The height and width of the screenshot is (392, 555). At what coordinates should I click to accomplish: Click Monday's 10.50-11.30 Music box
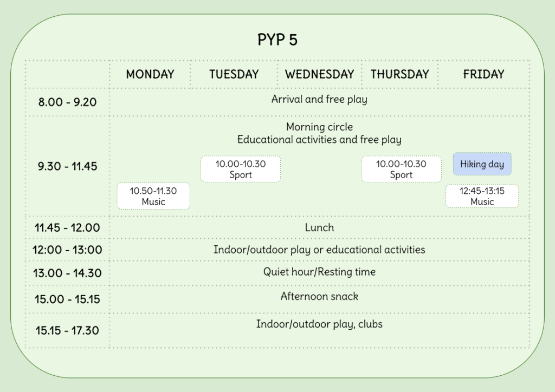tap(153, 196)
